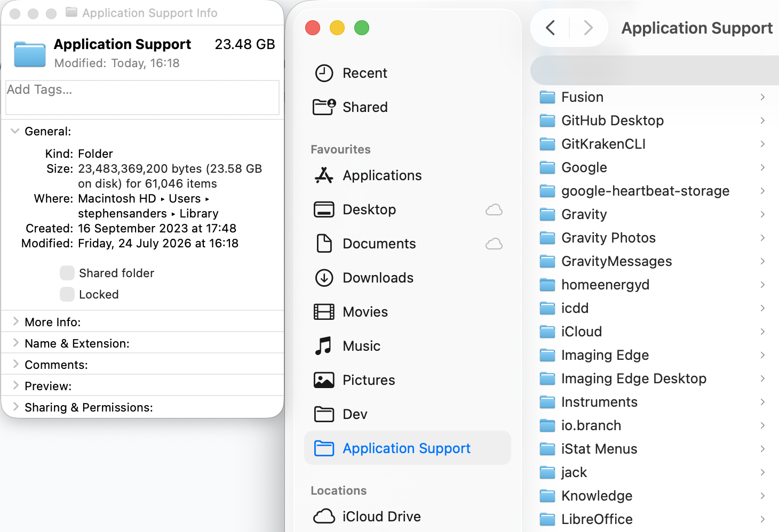Click the GitHub Desktop folder icon
The height and width of the screenshot is (532, 779).
pos(547,120)
